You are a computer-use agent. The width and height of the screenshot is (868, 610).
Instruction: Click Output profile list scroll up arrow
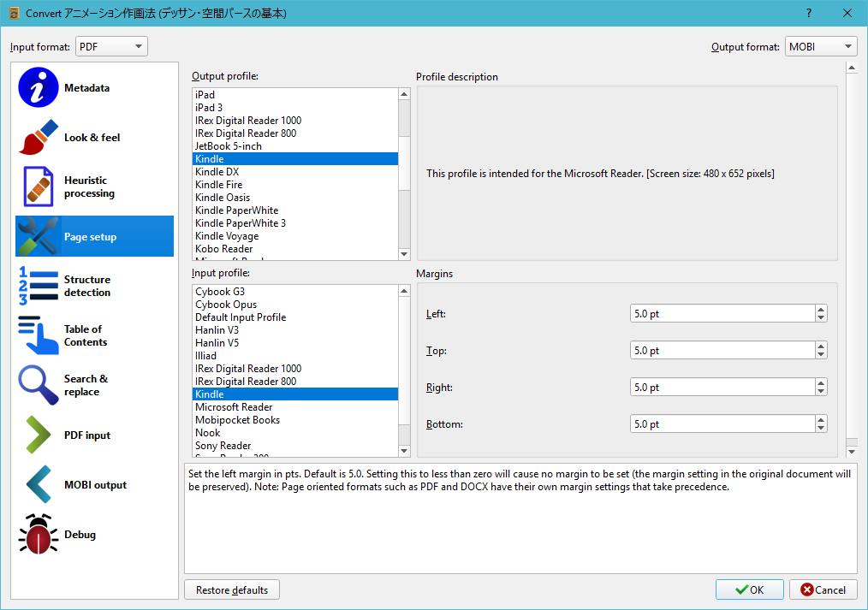(x=404, y=94)
